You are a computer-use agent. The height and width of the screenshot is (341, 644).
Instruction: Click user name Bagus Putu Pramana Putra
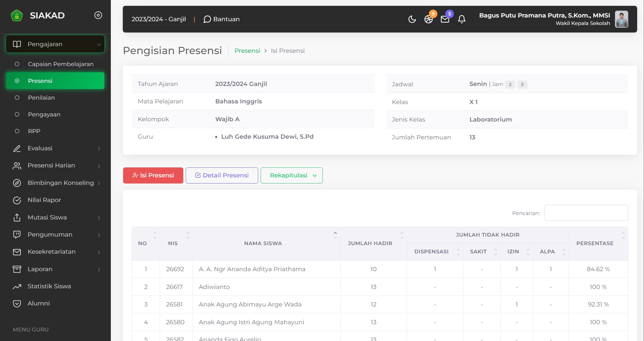[x=544, y=15]
